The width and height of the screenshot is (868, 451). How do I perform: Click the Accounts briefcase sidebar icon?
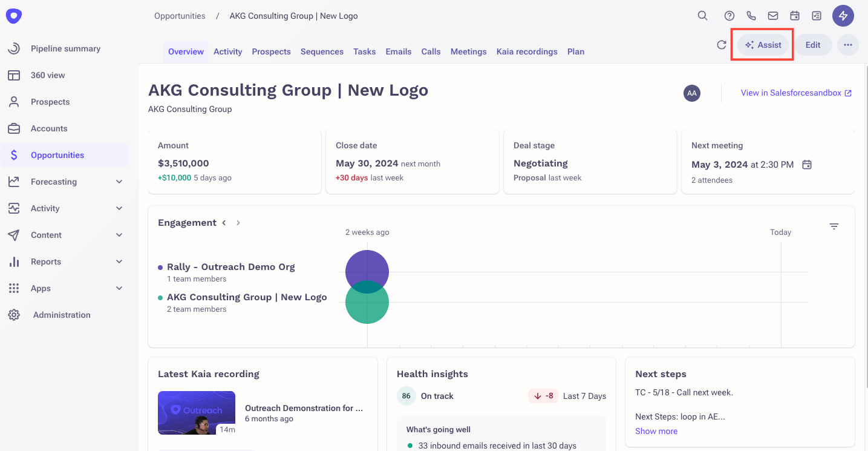pos(14,128)
